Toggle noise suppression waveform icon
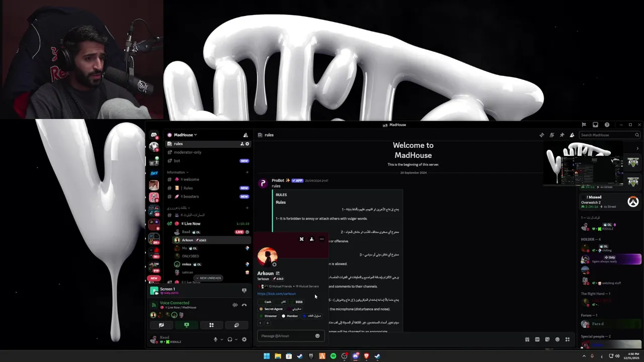The width and height of the screenshot is (644, 362). [x=235, y=305]
